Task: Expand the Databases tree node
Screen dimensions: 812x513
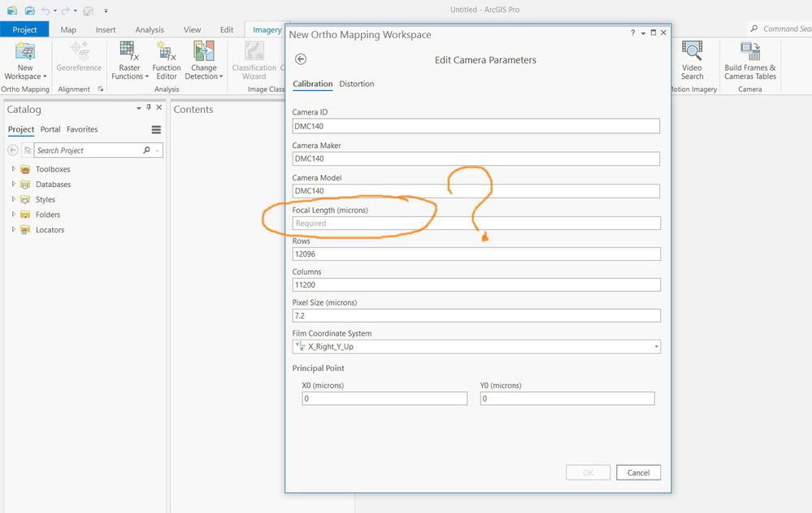Action: tap(14, 184)
